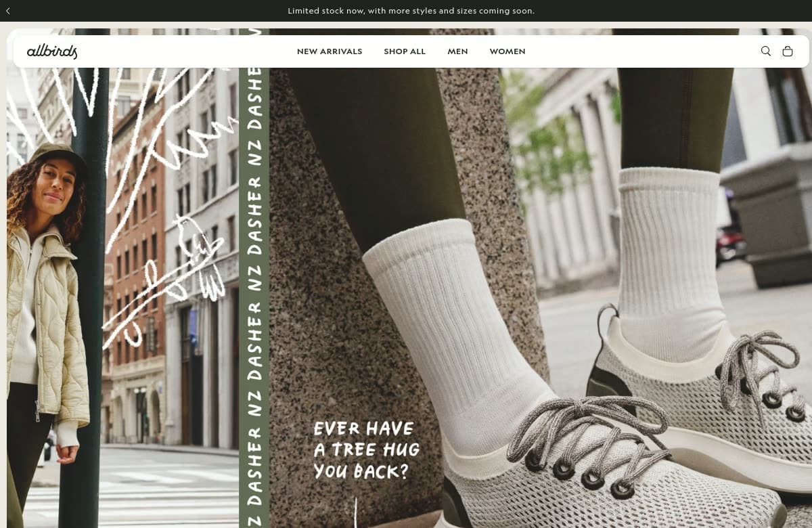Select the MEN navigation item
The height and width of the screenshot is (528, 812).
(457, 51)
